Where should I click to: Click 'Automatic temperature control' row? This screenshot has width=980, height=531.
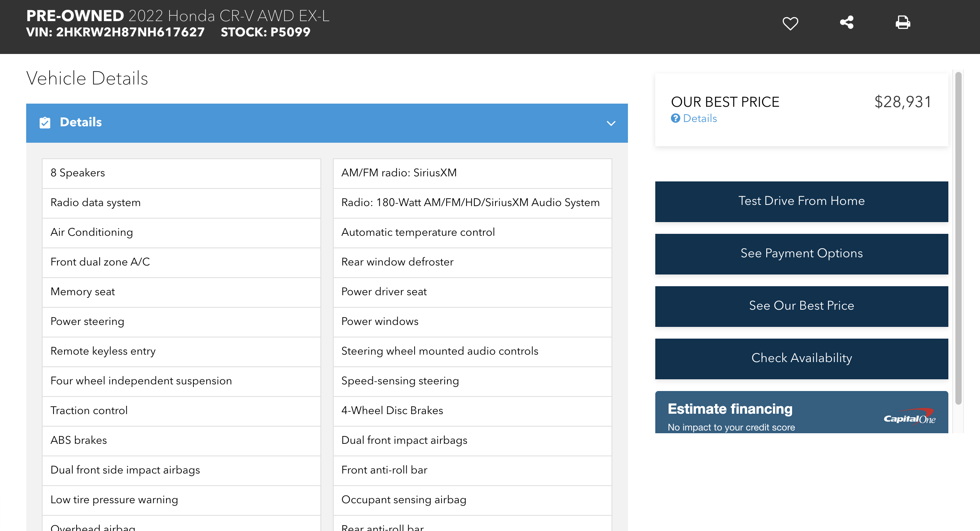pos(472,233)
